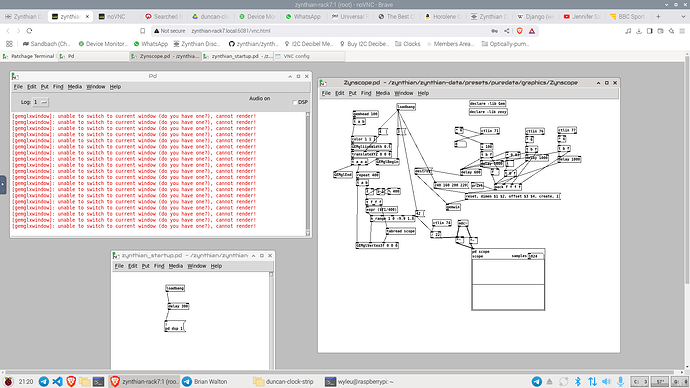The image size is (690, 388).
Task: Open the Log level dropdown in Pd
Action: coord(44,102)
